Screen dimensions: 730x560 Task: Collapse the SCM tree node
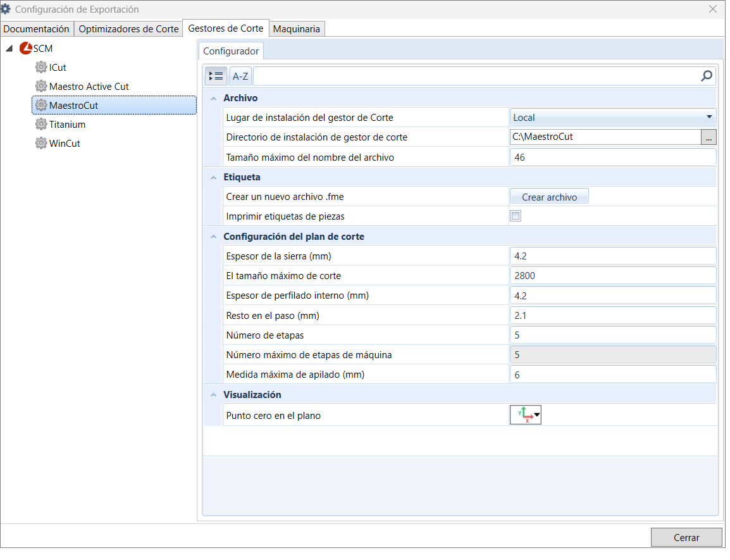coord(9,49)
